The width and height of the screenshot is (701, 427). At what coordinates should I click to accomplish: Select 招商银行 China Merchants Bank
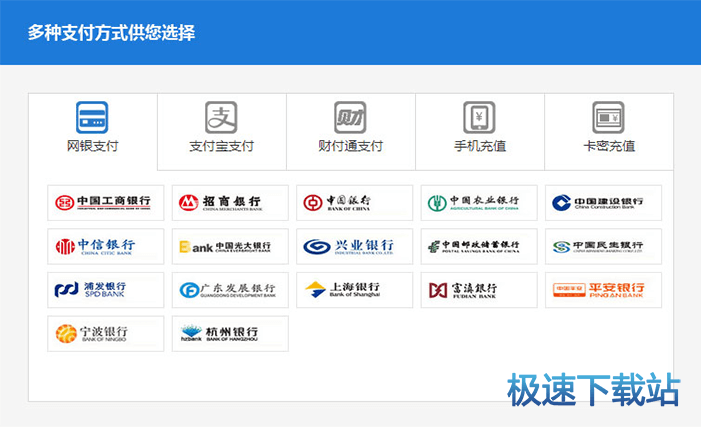click(x=230, y=203)
